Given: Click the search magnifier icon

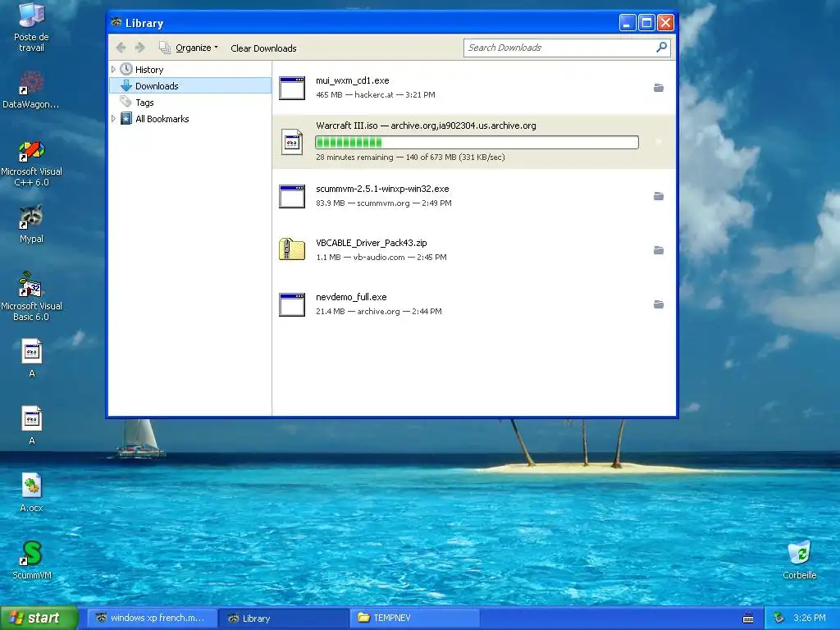Looking at the screenshot, I should coord(662,47).
